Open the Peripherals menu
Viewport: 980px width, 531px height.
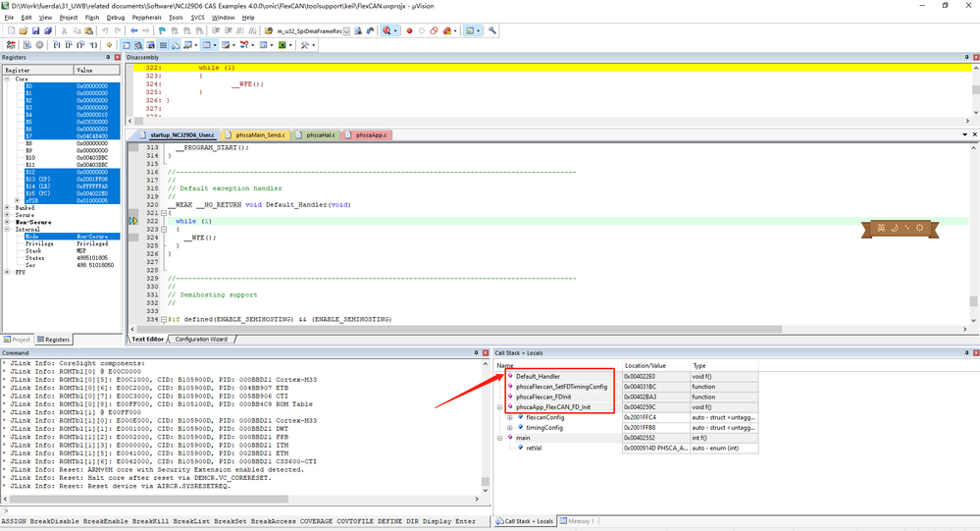point(147,18)
